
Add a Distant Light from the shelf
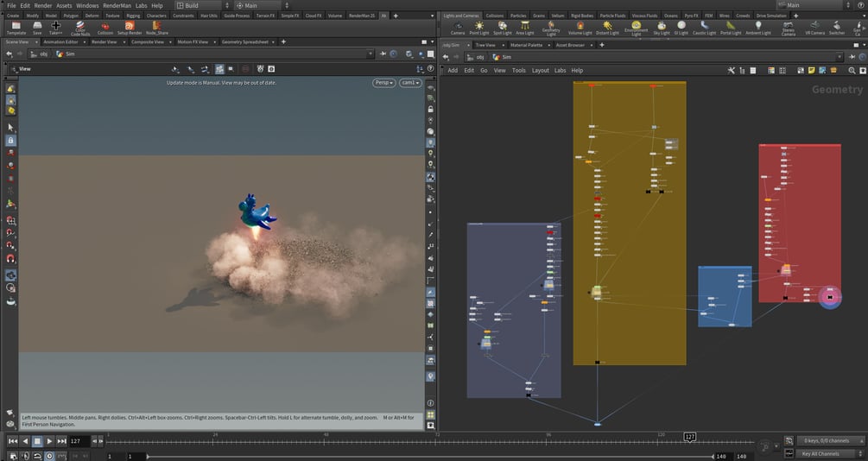tap(607, 28)
